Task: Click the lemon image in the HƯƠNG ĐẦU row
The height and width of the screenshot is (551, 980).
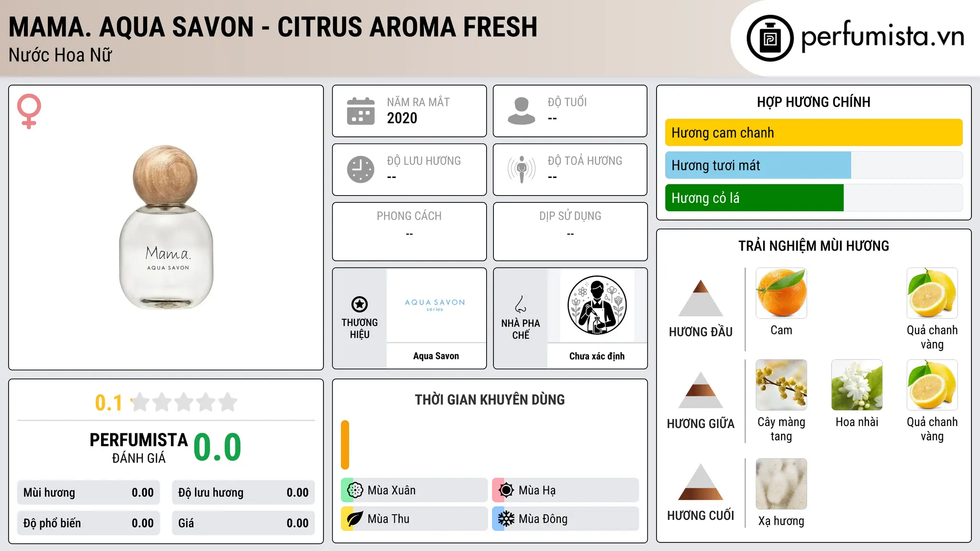Action: tap(932, 293)
